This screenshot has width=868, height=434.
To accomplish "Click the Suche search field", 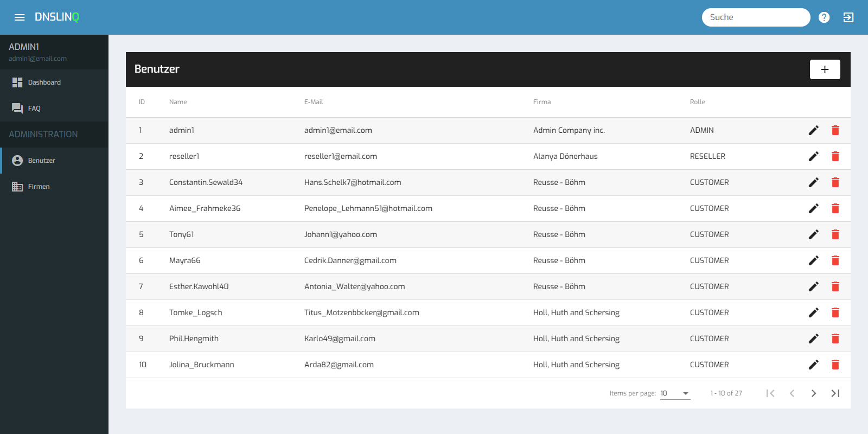I will point(756,17).
